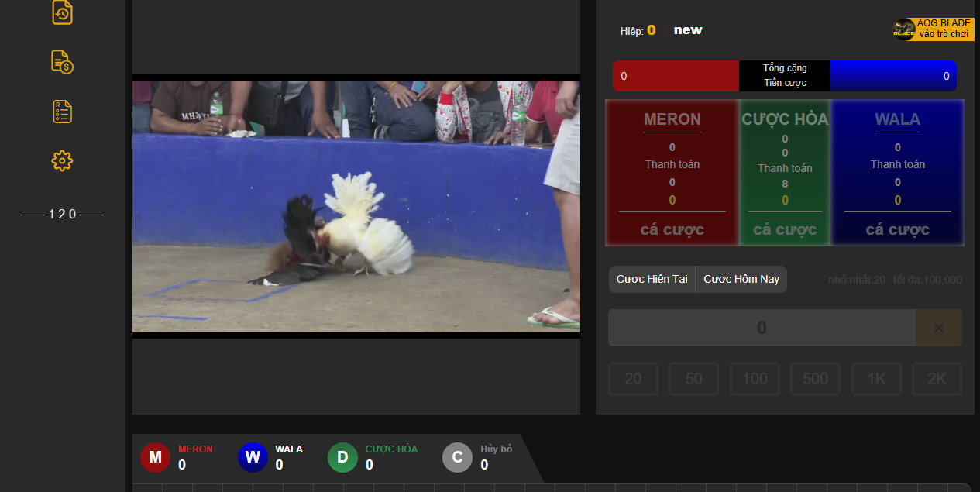Image resolution: width=980 pixels, height=492 pixels.
Task: Click the blue W WALA circle icon
Action: (x=253, y=457)
